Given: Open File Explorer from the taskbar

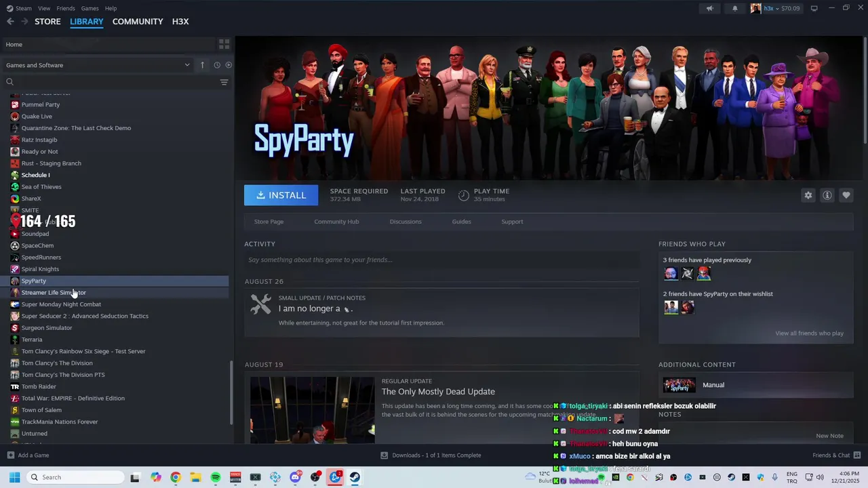Looking at the screenshot, I should 195,477.
